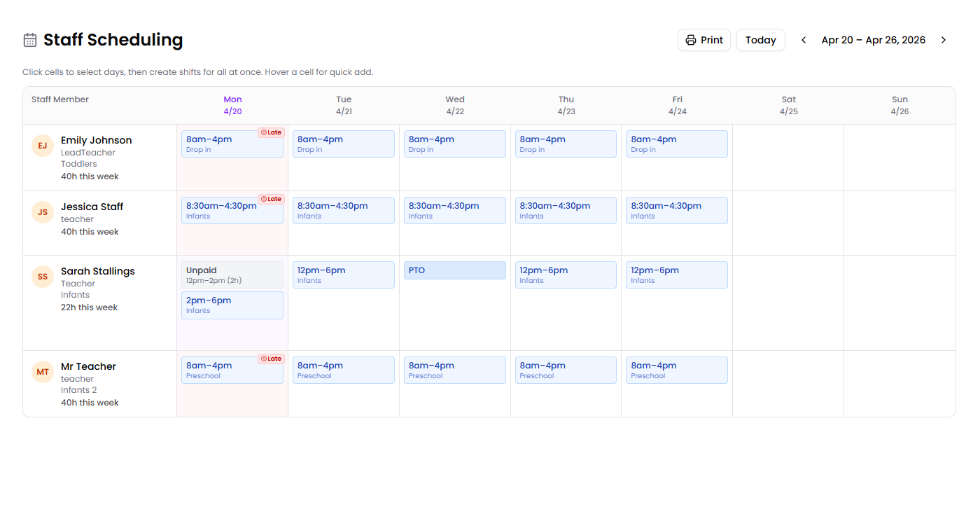Screen dimensions: 980x512
Task: Click the Sarah Stallings name
Action: [97, 271]
